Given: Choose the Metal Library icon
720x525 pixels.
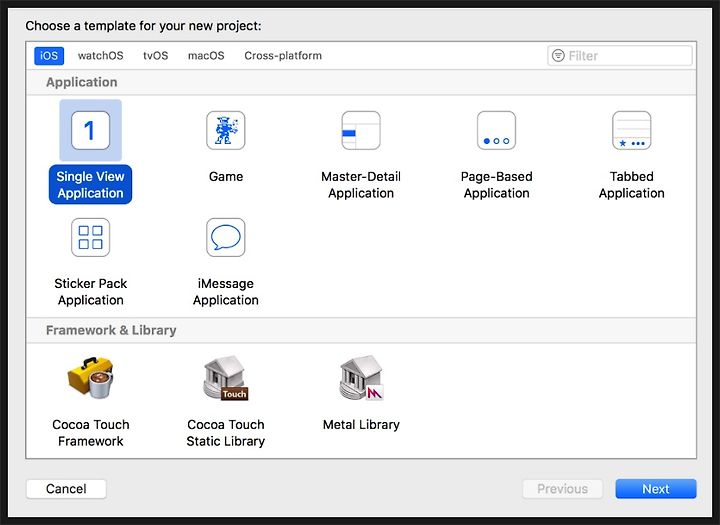Looking at the screenshot, I should pyautogui.click(x=361, y=378).
